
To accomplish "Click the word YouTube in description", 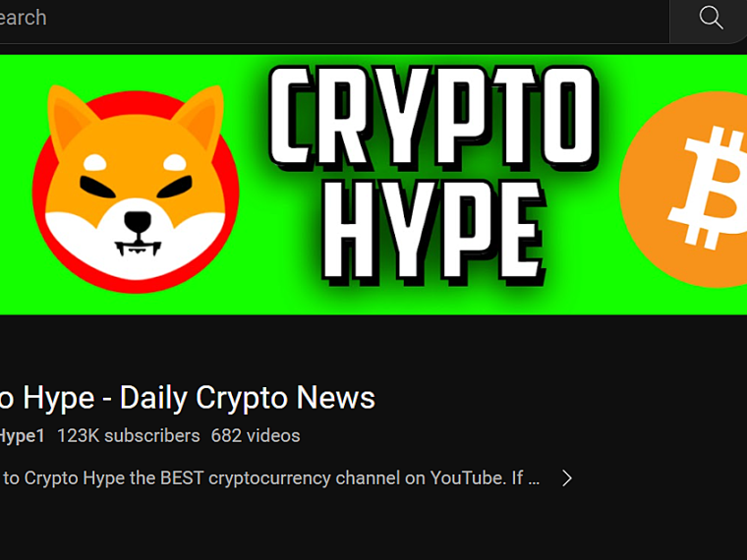I will point(468,478).
